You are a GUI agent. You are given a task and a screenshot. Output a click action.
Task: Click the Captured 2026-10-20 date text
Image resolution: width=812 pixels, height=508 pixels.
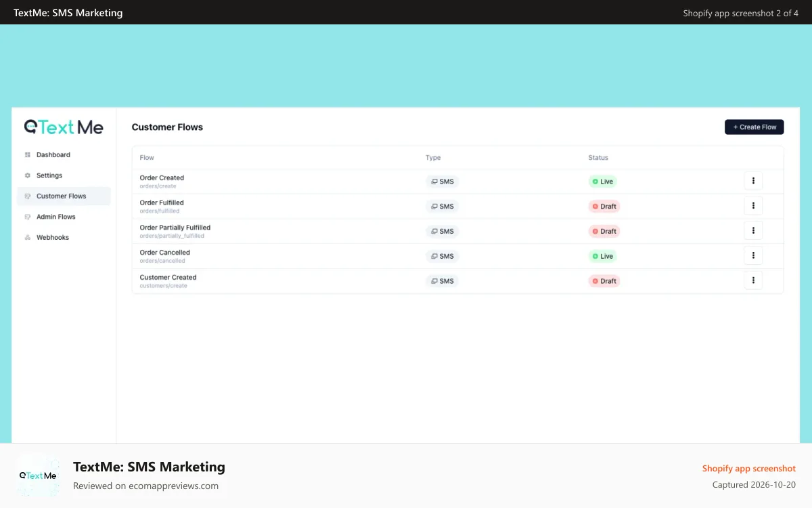754,485
